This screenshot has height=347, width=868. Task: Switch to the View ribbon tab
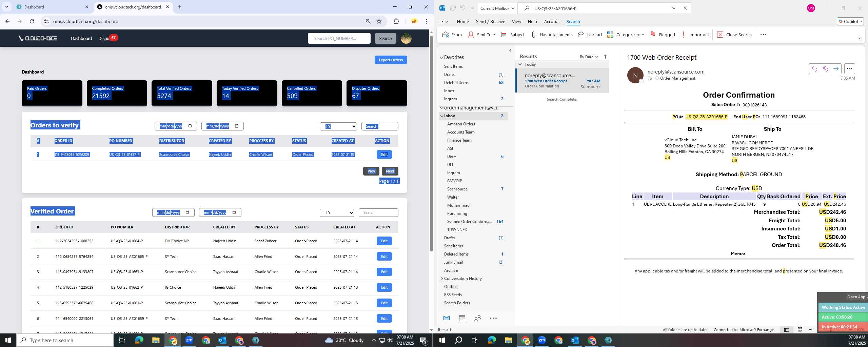pos(516,21)
